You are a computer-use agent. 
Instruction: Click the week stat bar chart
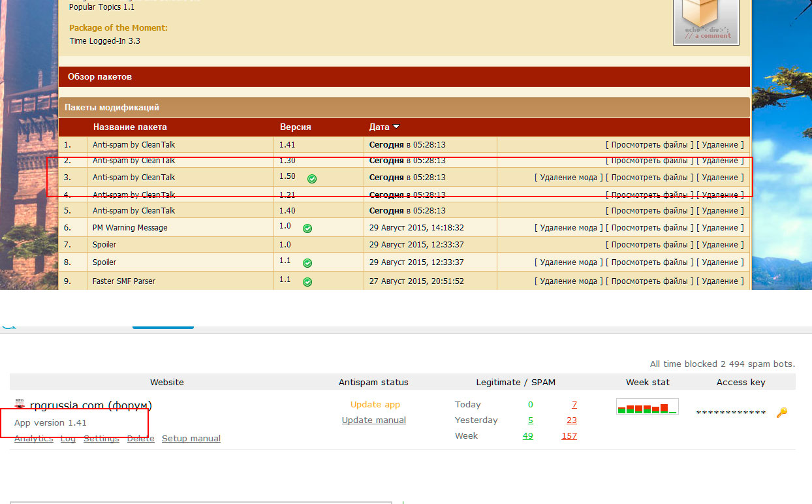[x=647, y=406]
